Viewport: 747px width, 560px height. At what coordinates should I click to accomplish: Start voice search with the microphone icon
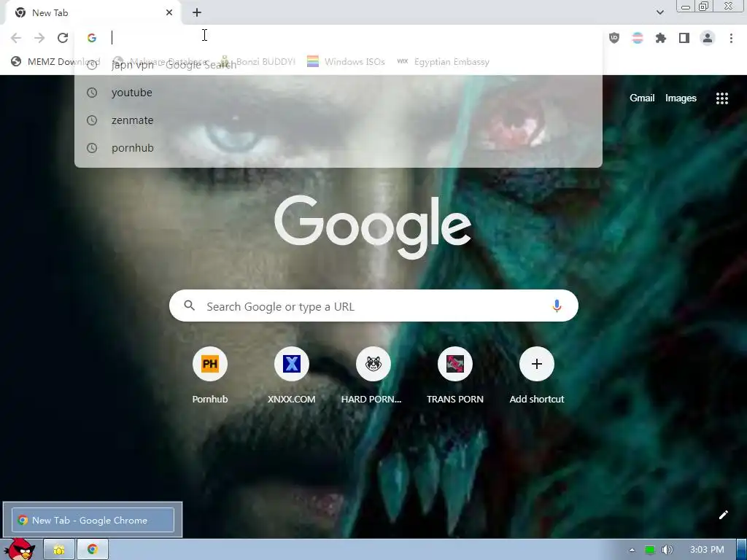[557, 306]
